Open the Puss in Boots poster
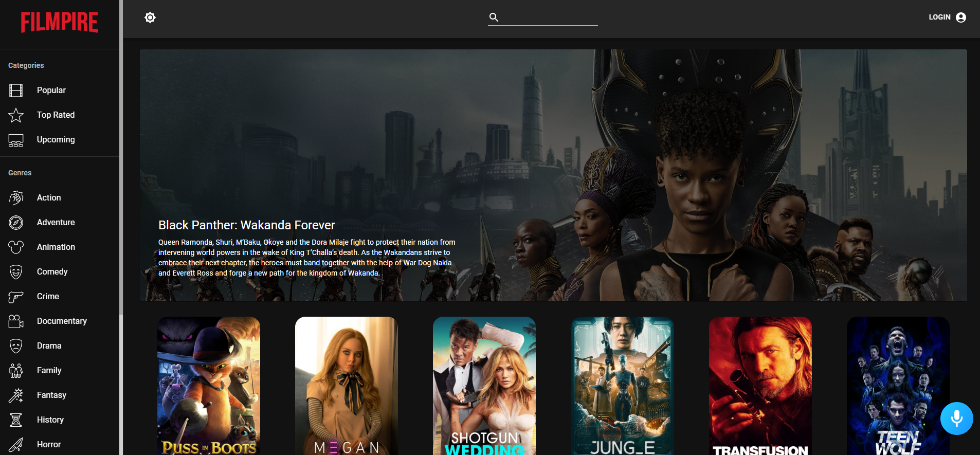 (x=209, y=386)
